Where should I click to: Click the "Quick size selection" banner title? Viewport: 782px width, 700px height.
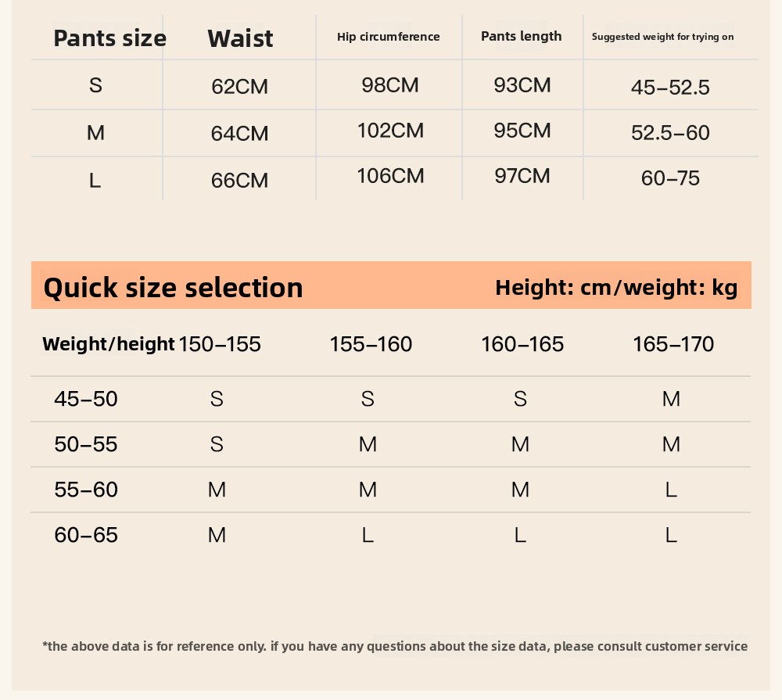(x=173, y=288)
